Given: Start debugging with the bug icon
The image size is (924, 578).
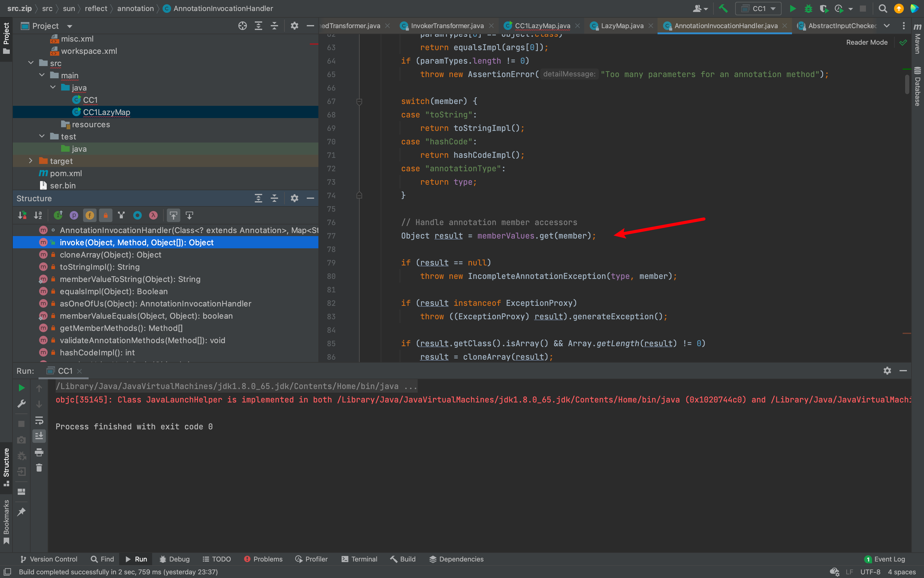Looking at the screenshot, I should (x=808, y=9).
